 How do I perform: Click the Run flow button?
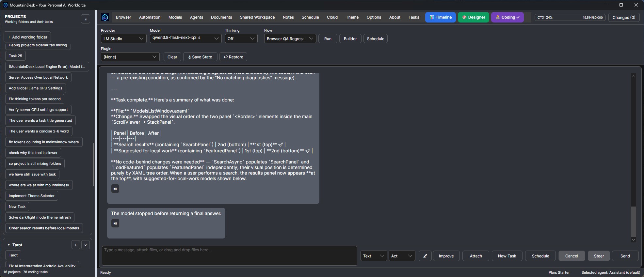(328, 38)
